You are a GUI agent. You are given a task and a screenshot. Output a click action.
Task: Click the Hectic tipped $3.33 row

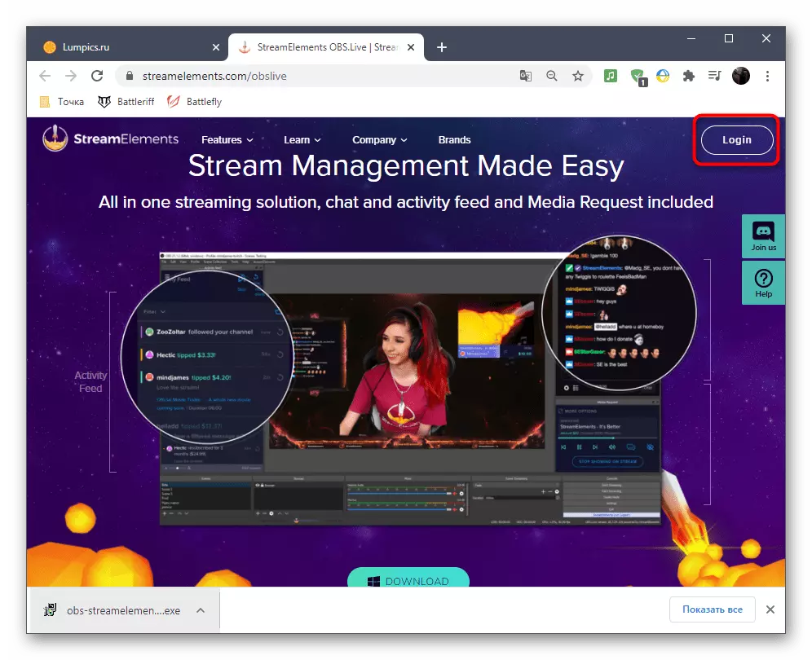point(212,354)
